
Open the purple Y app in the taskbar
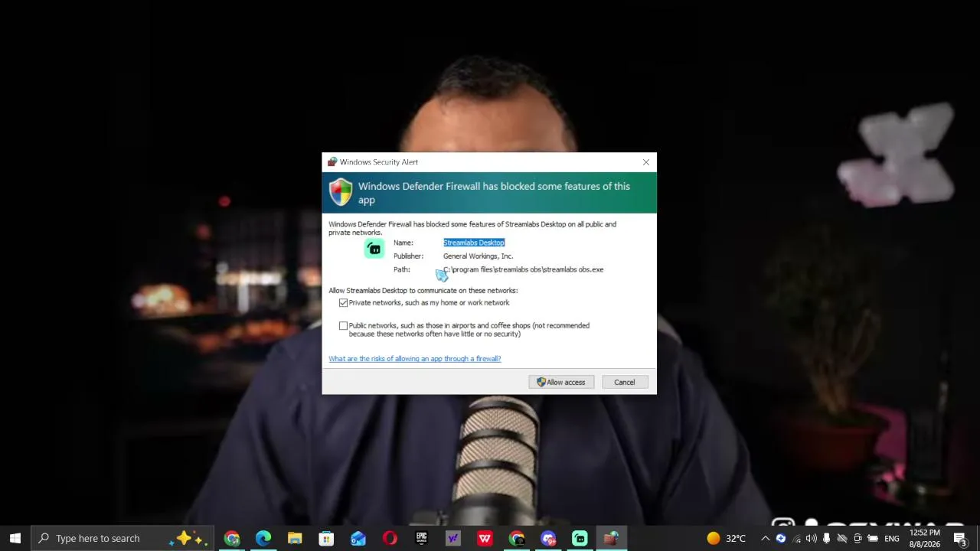pos(453,538)
